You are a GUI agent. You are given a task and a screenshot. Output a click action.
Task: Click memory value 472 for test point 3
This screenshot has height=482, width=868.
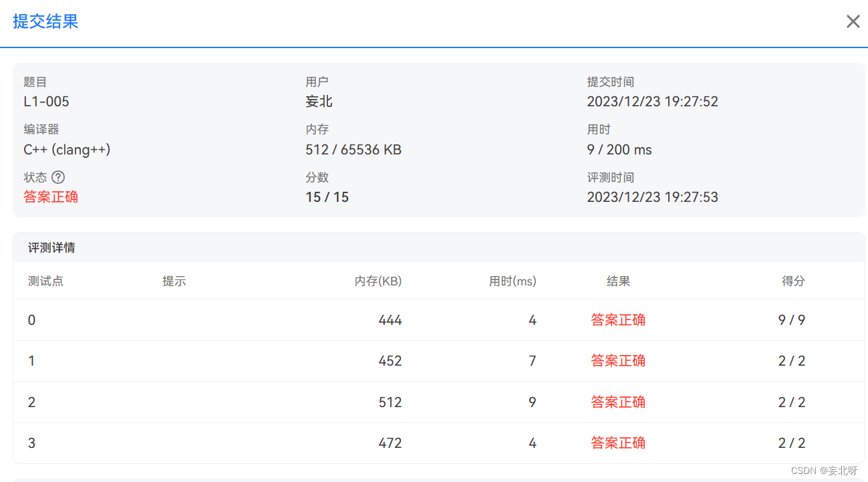click(390, 443)
